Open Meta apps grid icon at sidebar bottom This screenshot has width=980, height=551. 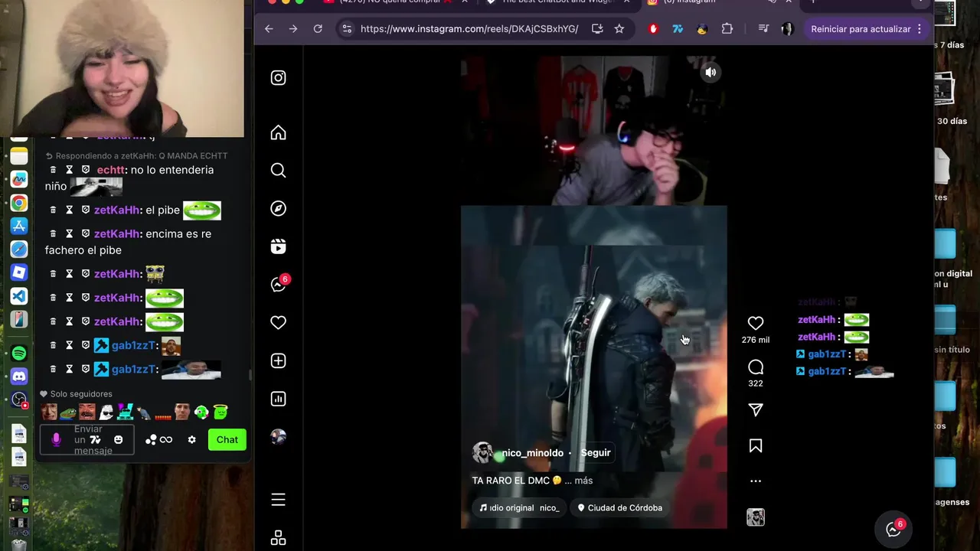click(x=278, y=538)
